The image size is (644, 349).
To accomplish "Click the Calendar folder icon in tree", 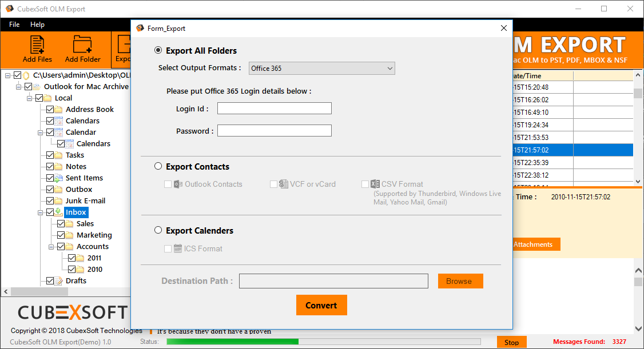I will (x=59, y=133).
